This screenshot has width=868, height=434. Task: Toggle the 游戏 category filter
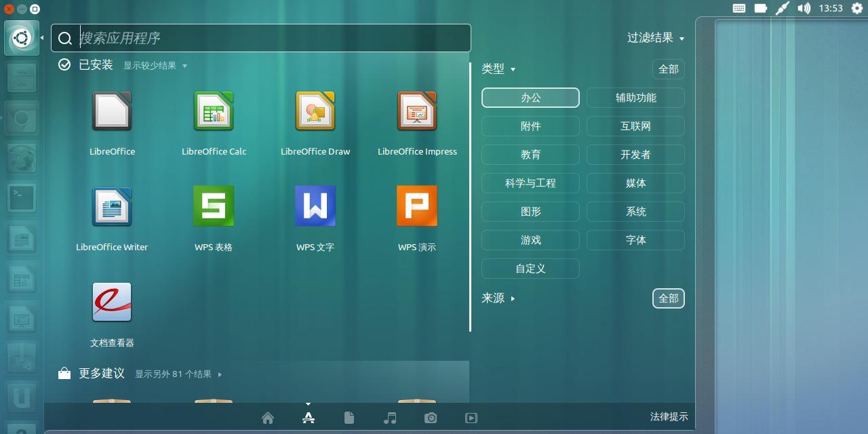[x=530, y=240]
